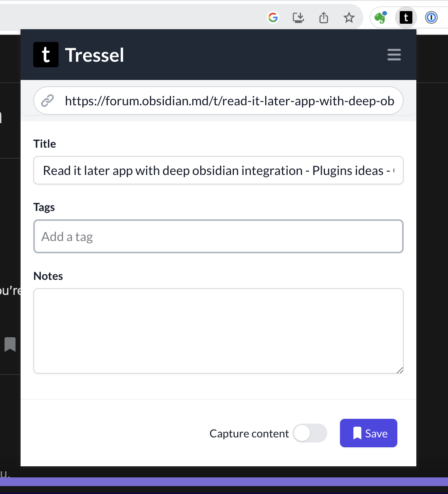The image size is (448, 494).
Task: Focus the Add a tag field
Action: click(x=218, y=236)
